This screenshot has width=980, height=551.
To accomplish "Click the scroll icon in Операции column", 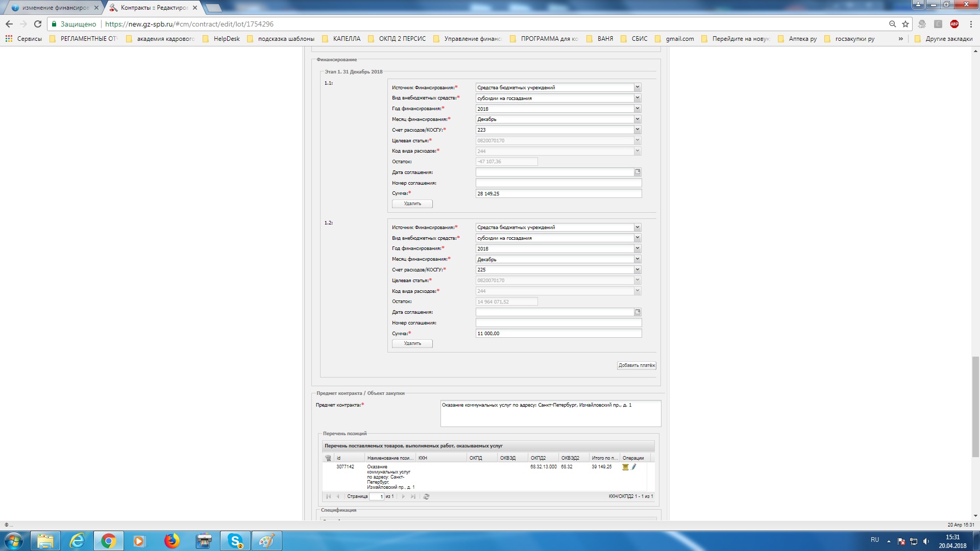I will click(x=625, y=467).
